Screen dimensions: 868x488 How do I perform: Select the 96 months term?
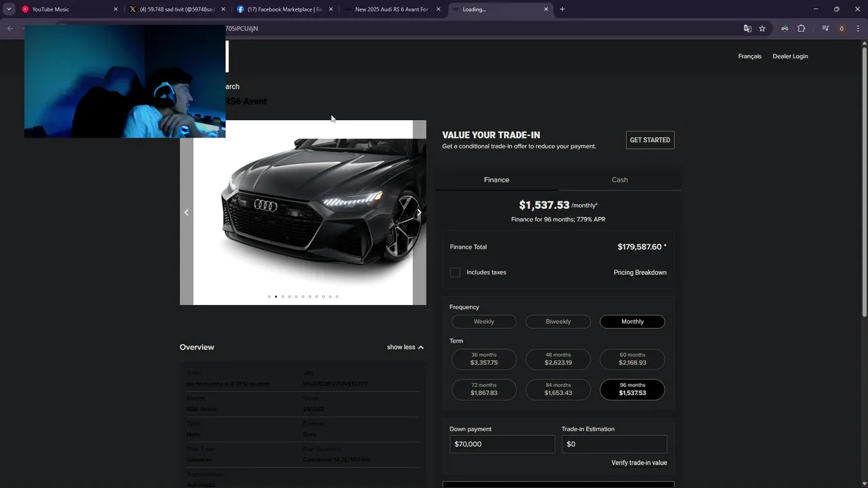coord(633,390)
